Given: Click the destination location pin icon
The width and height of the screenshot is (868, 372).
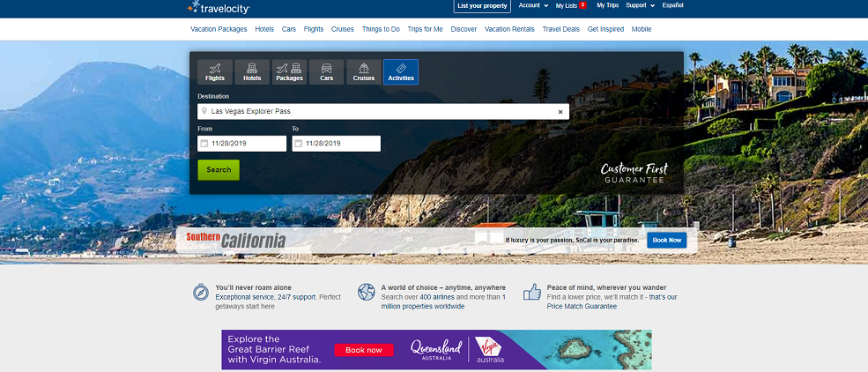Looking at the screenshot, I should coord(204,112).
